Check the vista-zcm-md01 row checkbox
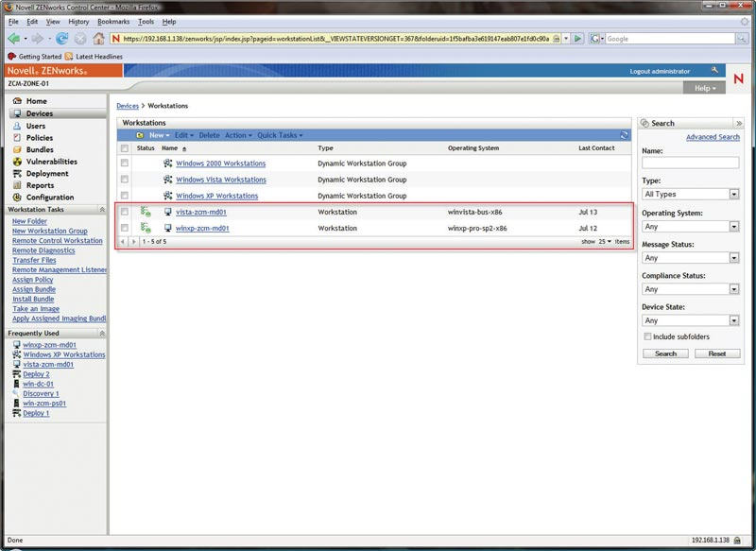Image resolution: width=756 pixels, height=551 pixels. 125,212
